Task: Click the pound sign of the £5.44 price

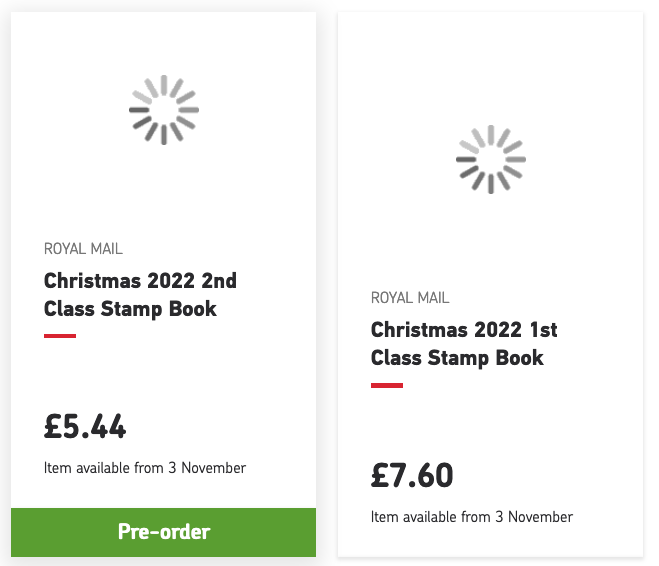Action: pos(54,427)
